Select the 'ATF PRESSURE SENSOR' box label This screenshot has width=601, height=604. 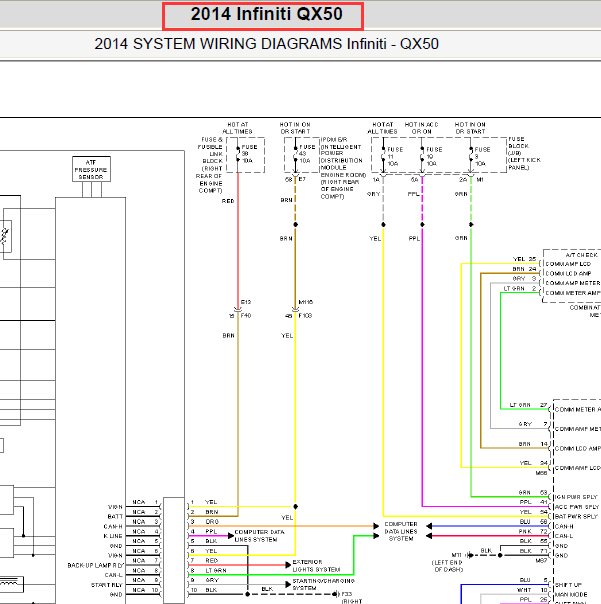(91, 169)
